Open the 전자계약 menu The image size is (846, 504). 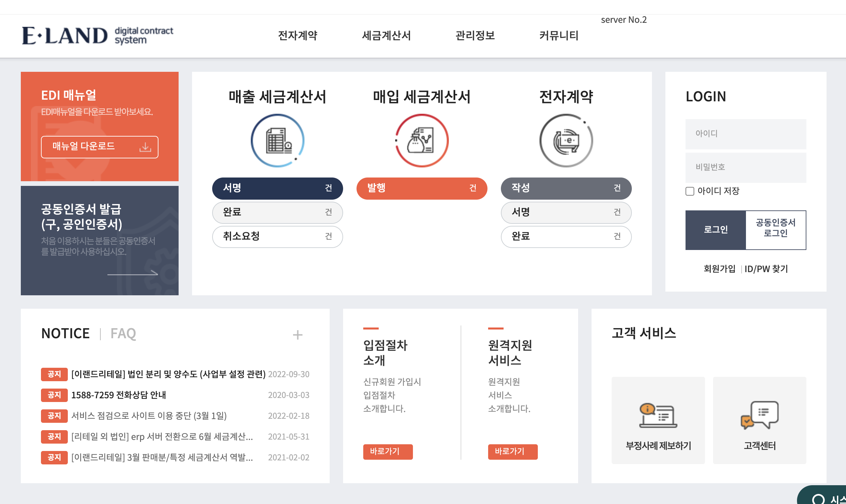click(298, 36)
